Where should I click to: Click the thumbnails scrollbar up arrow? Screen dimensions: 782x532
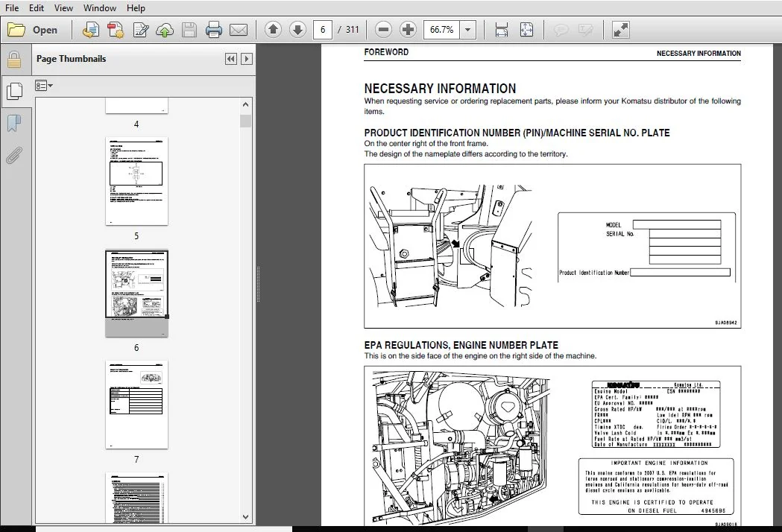click(245, 105)
